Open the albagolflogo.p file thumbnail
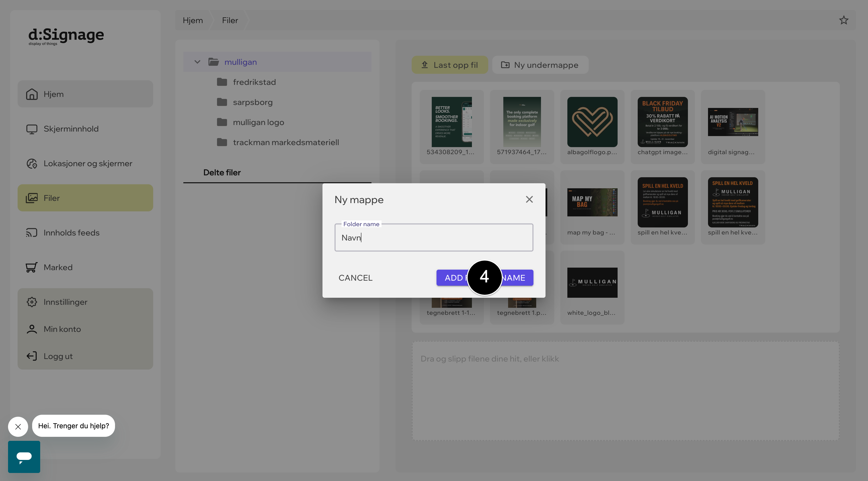868x481 pixels. (x=592, y=122)
